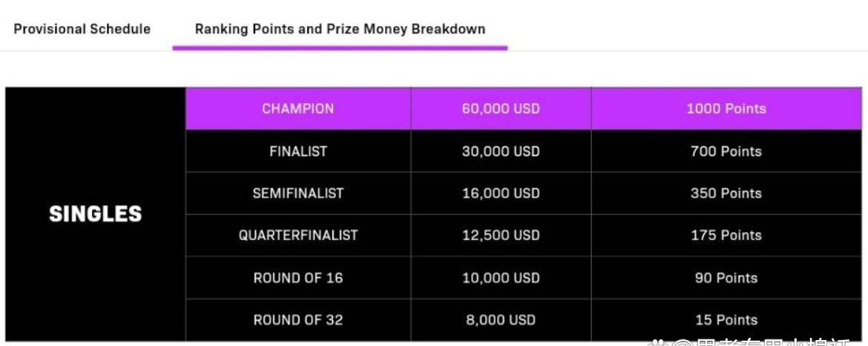Click the FINALIST row label
This screenshot has width=868, height=346.
tap(297, 151)
